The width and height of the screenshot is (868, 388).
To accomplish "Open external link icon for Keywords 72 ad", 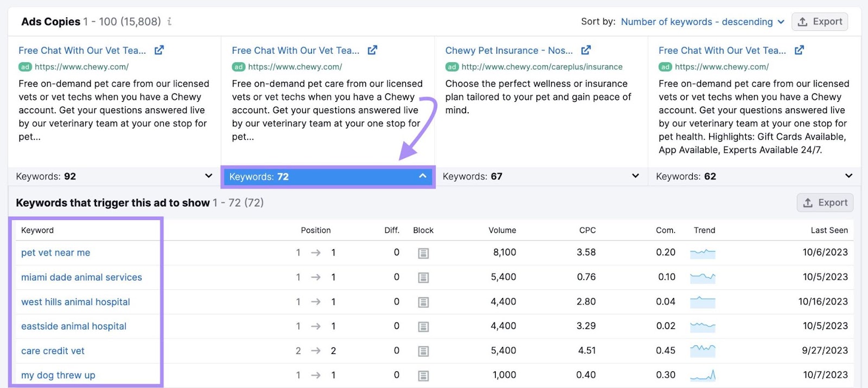I will tap(372, 50).
